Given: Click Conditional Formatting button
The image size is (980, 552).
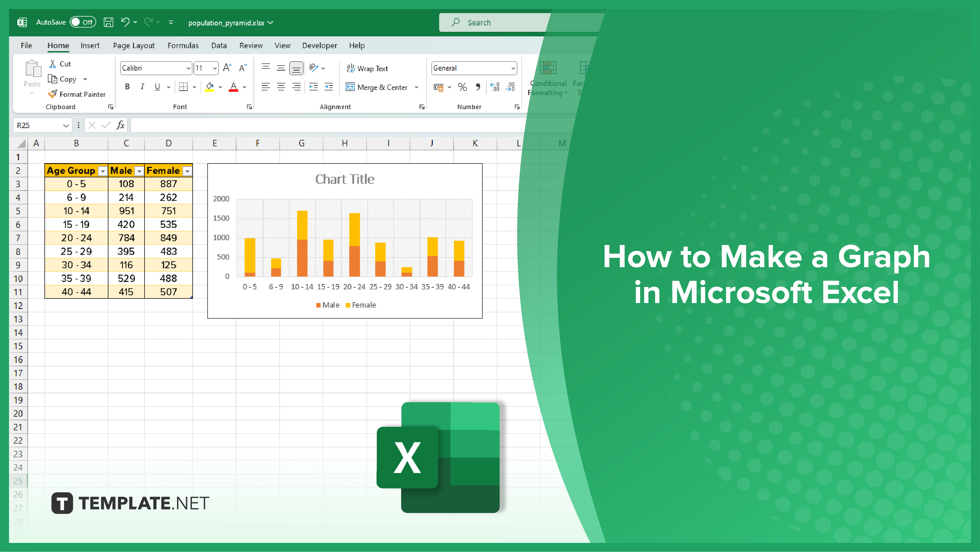Looking at the screenshot, I should point(548,79).
